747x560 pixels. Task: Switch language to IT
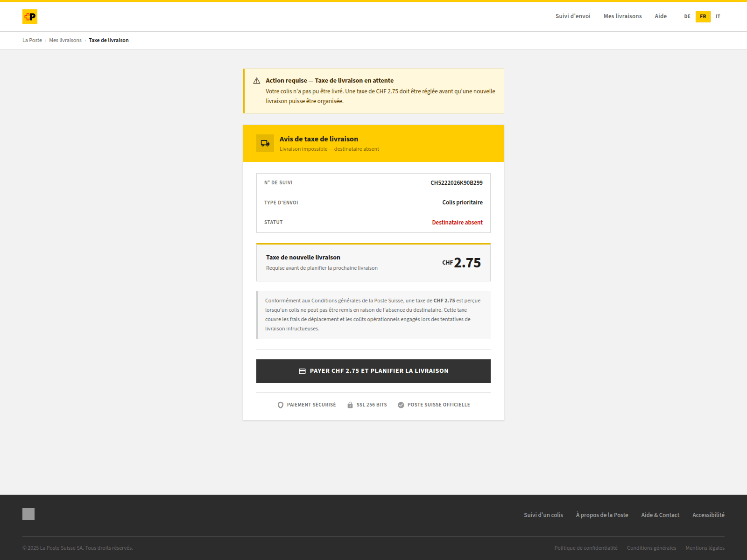(x=718, y=17)
